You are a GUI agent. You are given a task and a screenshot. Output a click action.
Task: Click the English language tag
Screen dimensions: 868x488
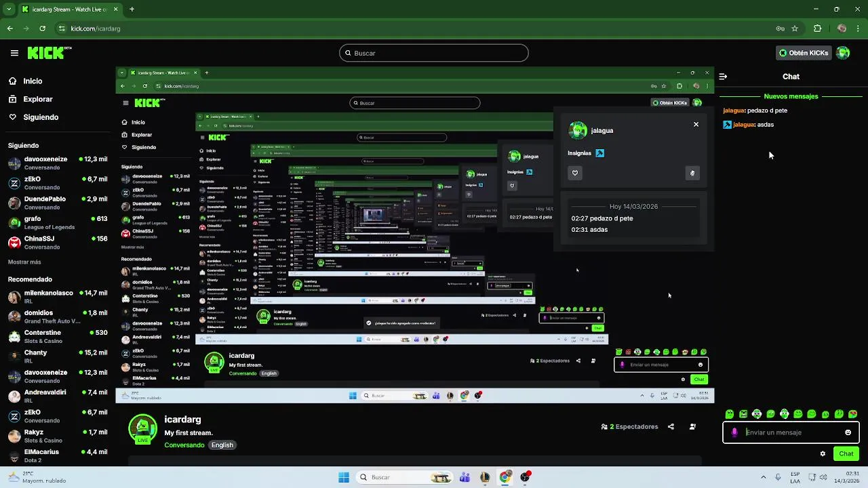click(222, 445)
